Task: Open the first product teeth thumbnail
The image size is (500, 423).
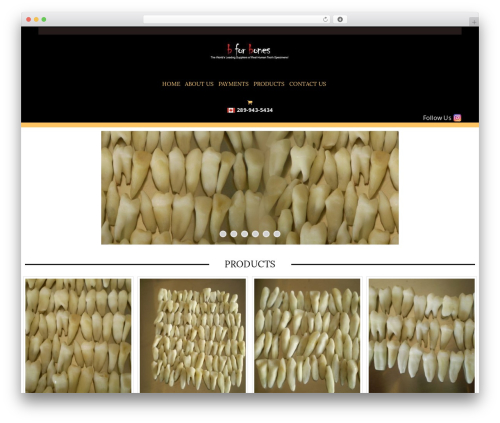Action: coord(78,336)
